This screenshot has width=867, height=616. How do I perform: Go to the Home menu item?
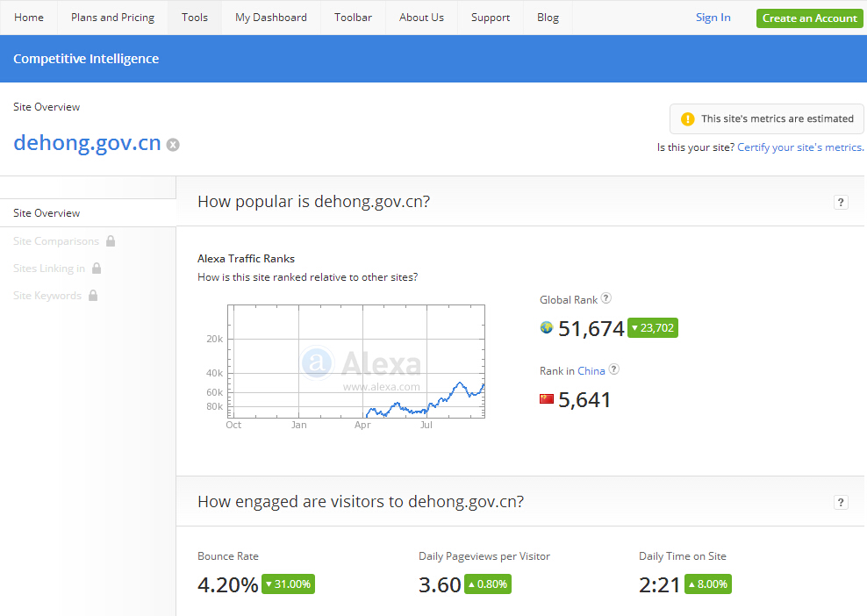29,18
